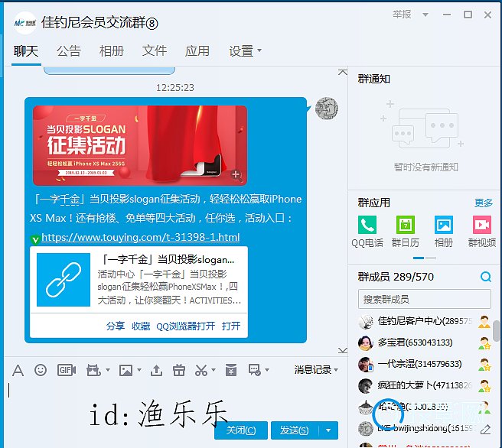Image resolution: width=502 pixels, height=448 pixels.
Task: Select member 佳钧尼客户中心 in the list
Action: coord(425,321)
